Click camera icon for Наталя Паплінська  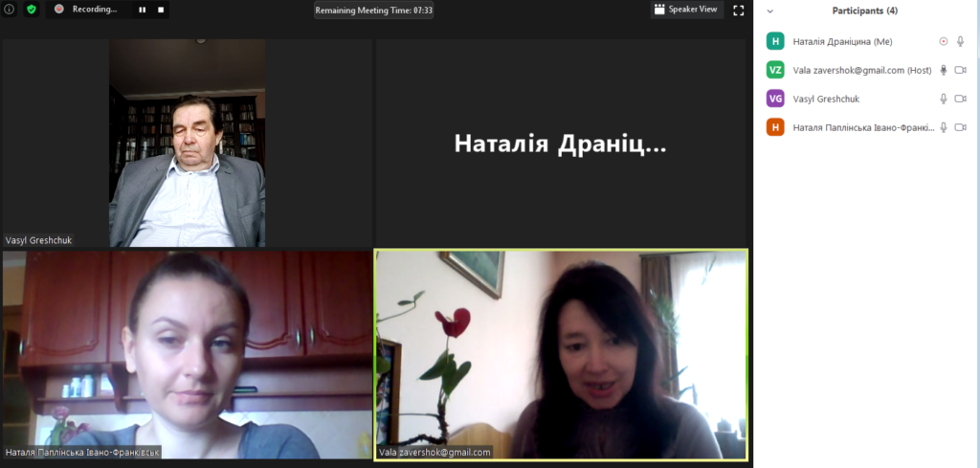[960, 127]
